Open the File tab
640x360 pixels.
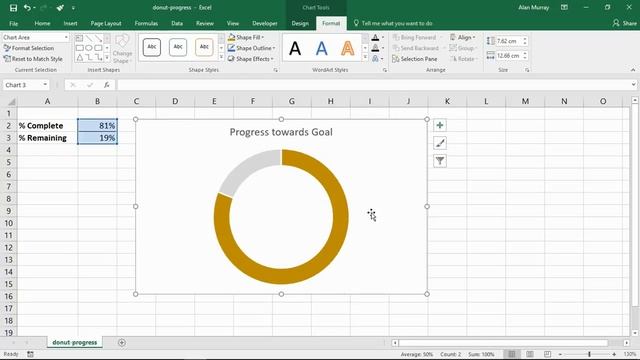13,24
